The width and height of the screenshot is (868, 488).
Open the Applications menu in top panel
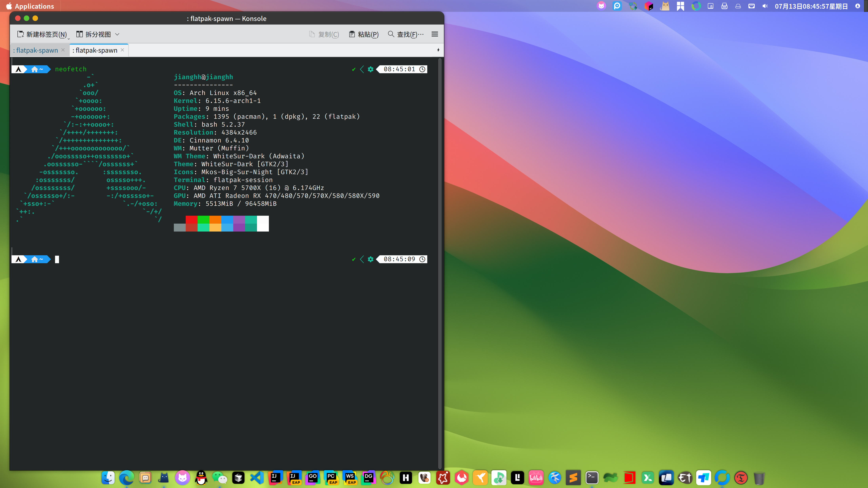(30, 6)
